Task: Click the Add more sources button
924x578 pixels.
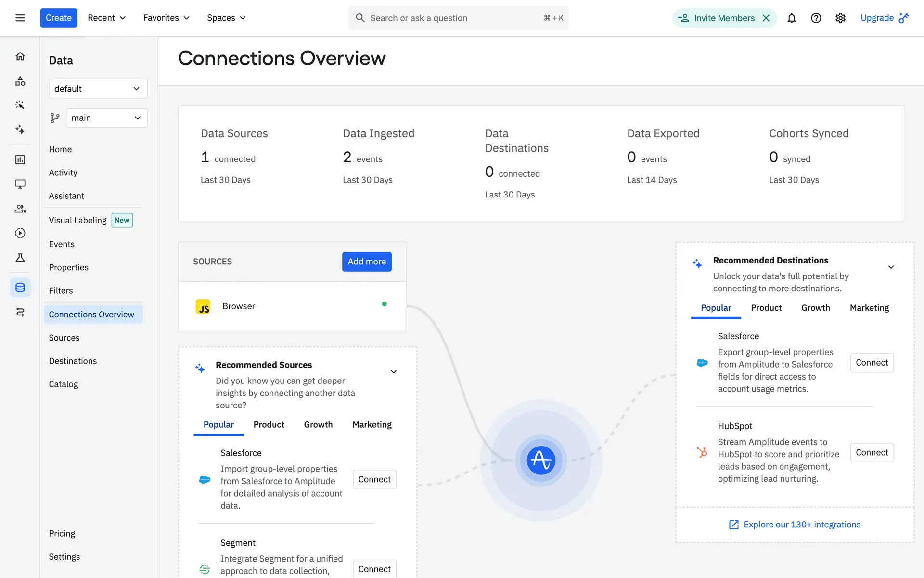Action: tap(367, 262)
